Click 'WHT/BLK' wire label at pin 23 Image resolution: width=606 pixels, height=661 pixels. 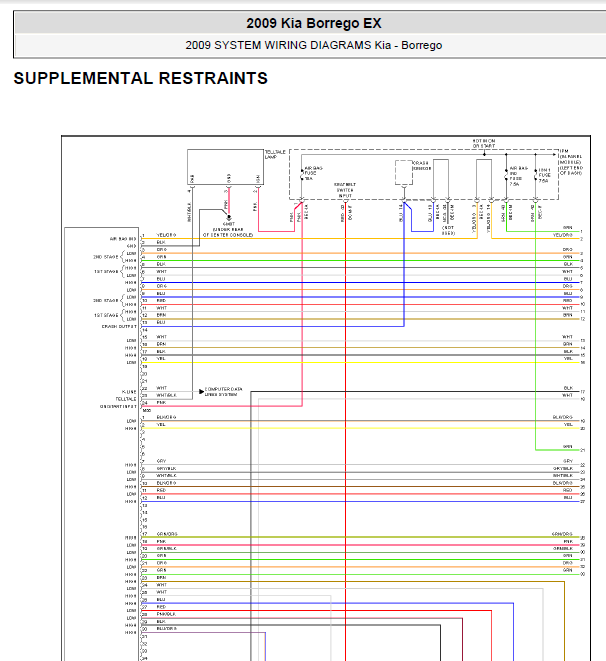coord(166,395)
